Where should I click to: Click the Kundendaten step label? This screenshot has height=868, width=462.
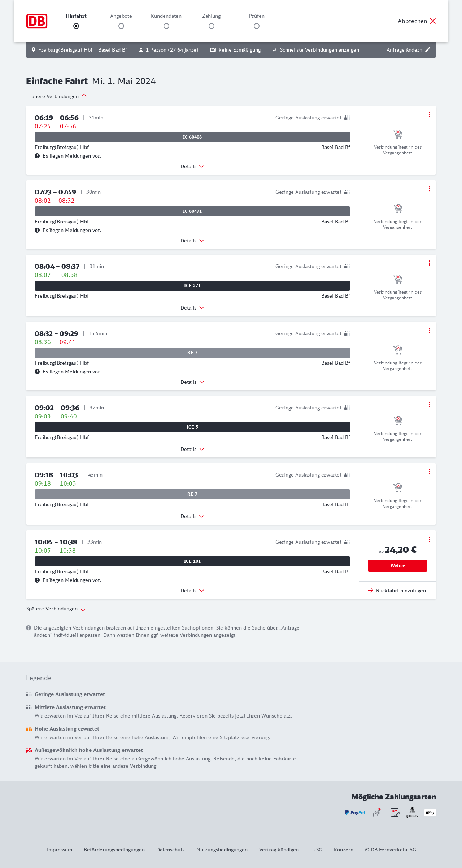pyautogui.click(x=166, y=16)
